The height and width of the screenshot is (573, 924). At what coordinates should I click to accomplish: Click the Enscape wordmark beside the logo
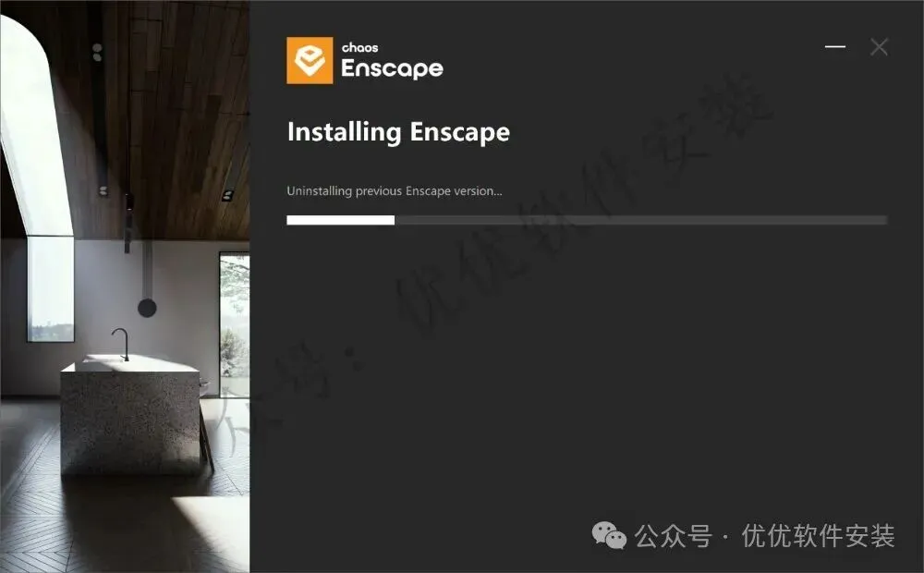392,69
